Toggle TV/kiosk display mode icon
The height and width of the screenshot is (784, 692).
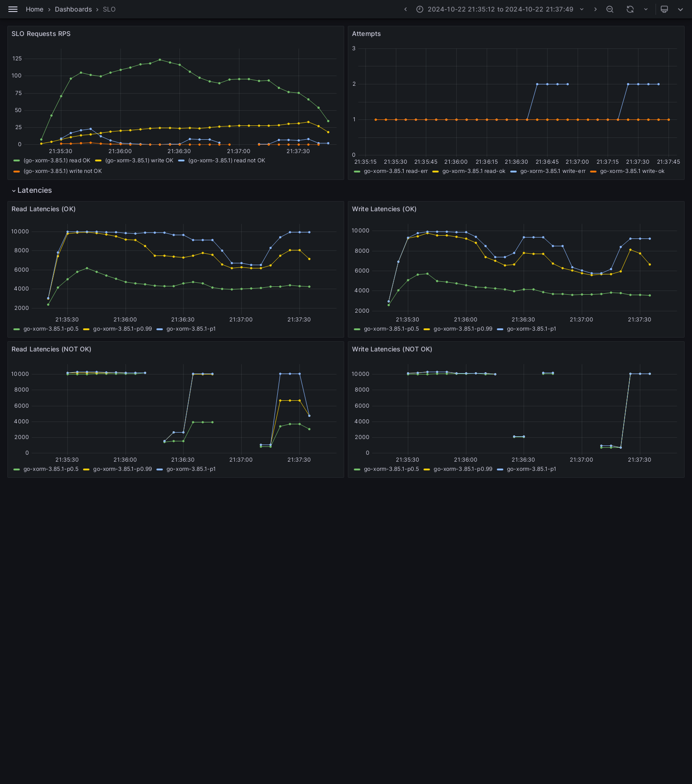pos(664,9)
